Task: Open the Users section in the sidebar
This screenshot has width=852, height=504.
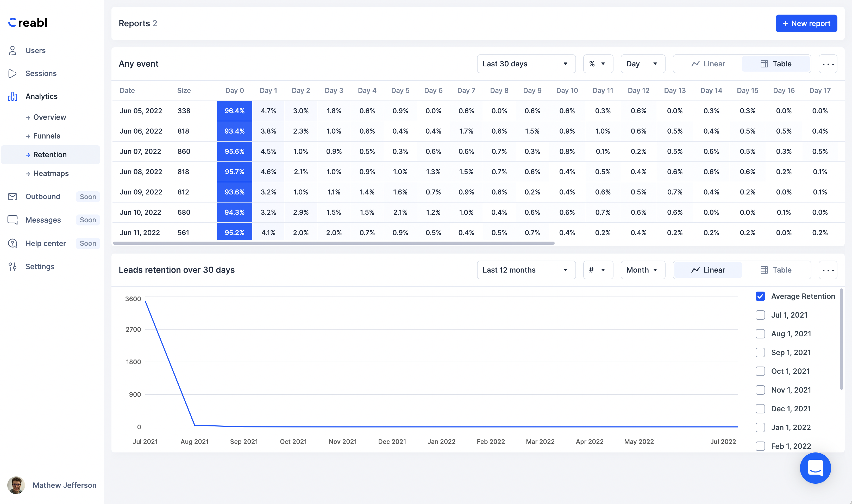Action: tap(35, 50)
